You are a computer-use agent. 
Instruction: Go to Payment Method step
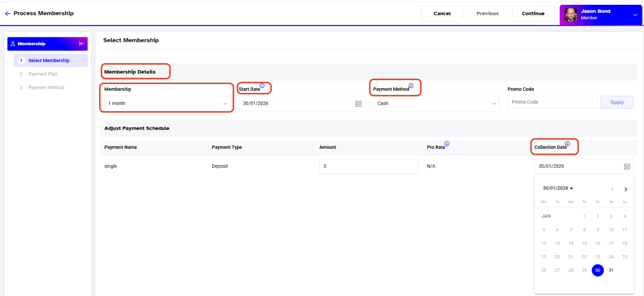(x=46, y=87)
